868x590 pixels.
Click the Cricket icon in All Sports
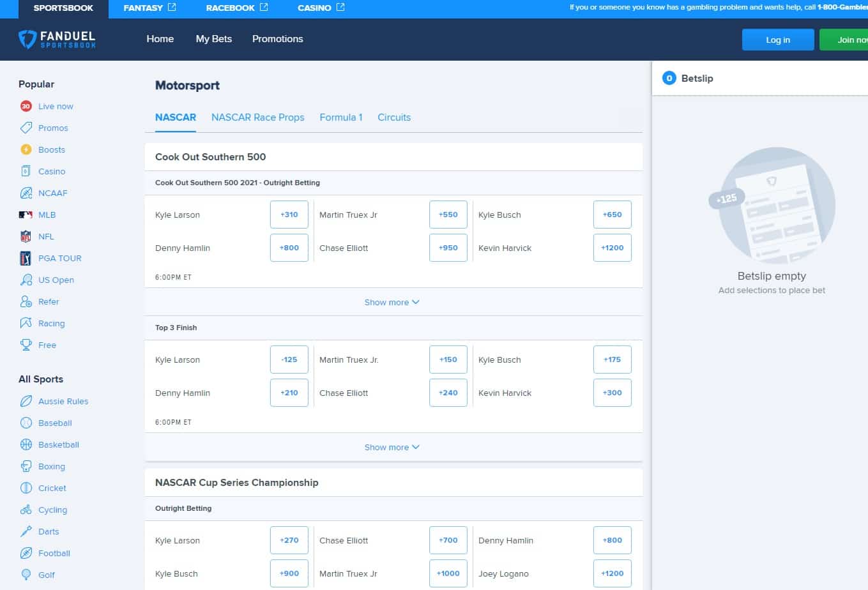pyautogui.click(x=26, y=488)
